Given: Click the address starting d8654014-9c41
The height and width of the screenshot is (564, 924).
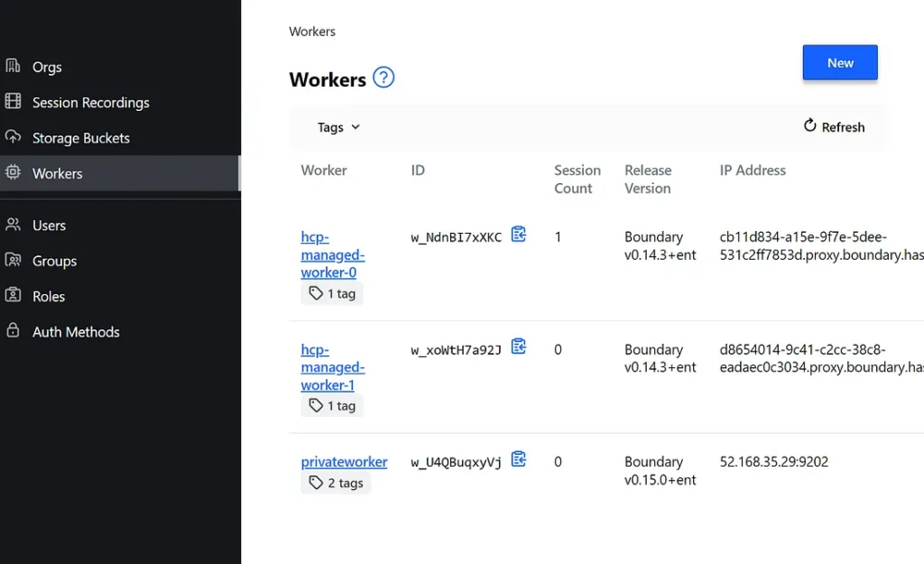Looking at the screenshot, I should (x=821, y=358).
